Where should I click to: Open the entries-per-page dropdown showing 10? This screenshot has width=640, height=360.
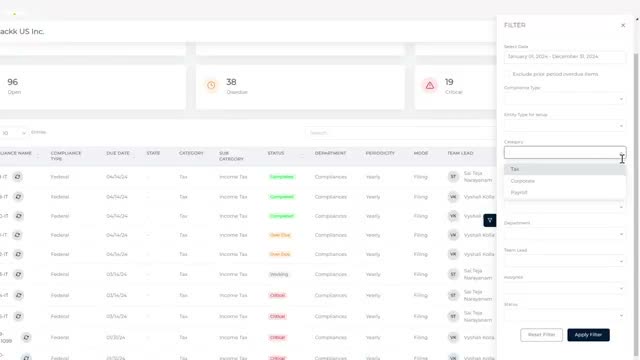[x=13, y=133]
